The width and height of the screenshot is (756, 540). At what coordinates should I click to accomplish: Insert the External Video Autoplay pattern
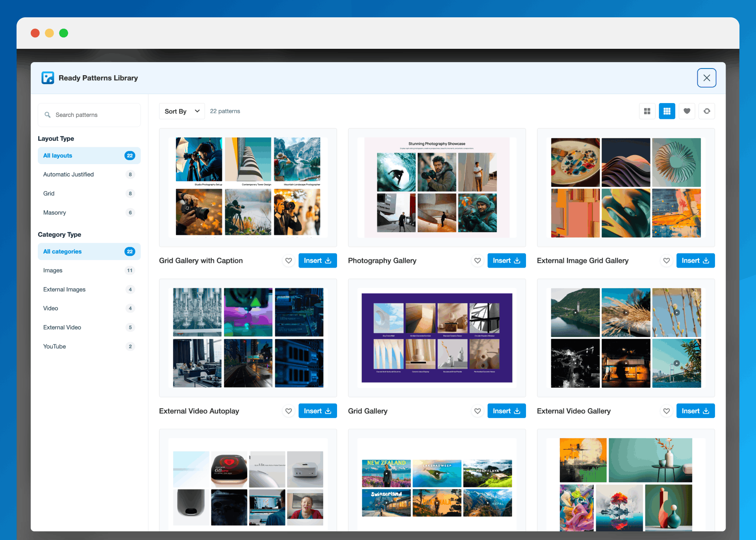tap(317, 411)
